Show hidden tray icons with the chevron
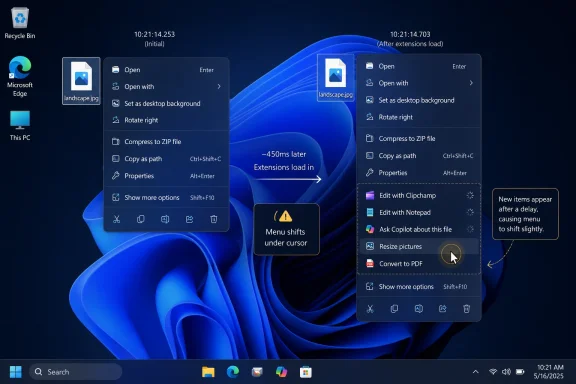 pos(475,372)
